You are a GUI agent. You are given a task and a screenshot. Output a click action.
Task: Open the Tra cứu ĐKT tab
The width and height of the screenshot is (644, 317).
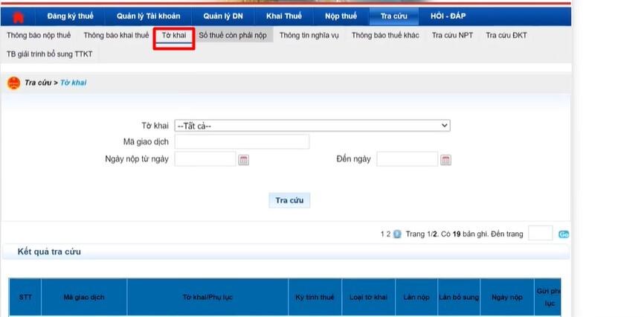tap(506, 36)
